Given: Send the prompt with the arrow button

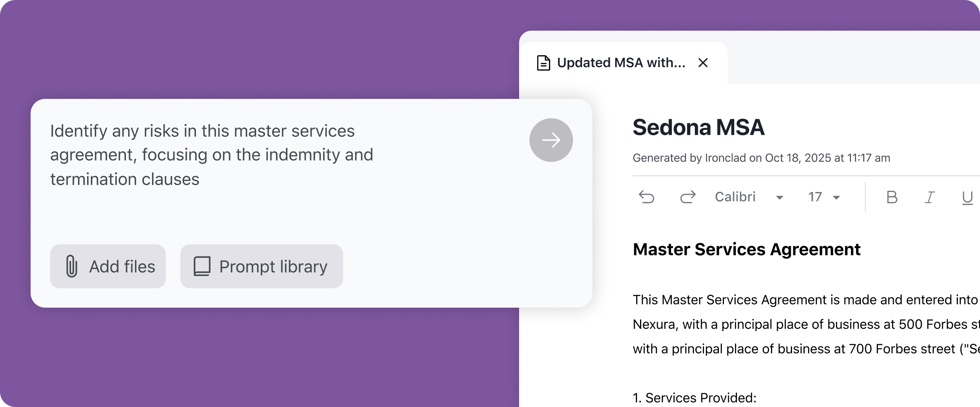Looking at the screenshot, I should coord(551,140).
